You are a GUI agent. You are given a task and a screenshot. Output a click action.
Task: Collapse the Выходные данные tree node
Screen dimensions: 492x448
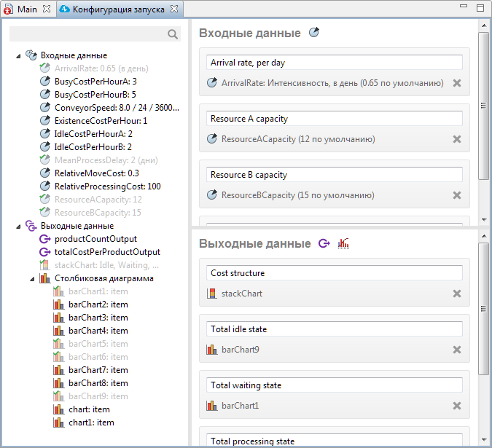(18, 227)
